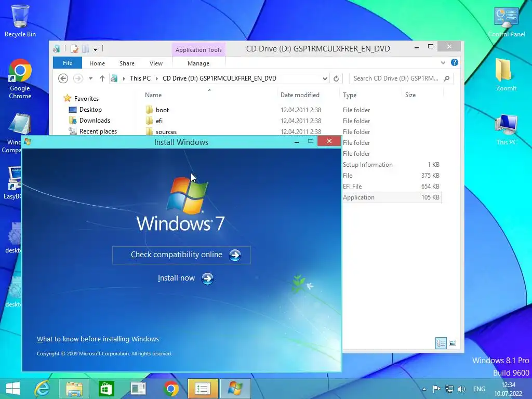
Task: Go forward in File Explorer
Action: click(x=78, y=78)
